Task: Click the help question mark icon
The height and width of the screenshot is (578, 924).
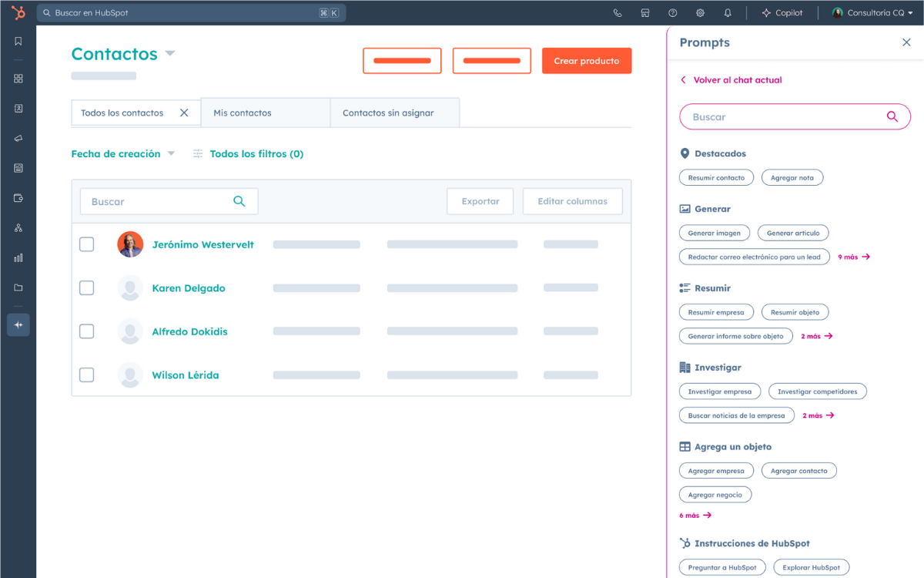Action: (673, 13)
